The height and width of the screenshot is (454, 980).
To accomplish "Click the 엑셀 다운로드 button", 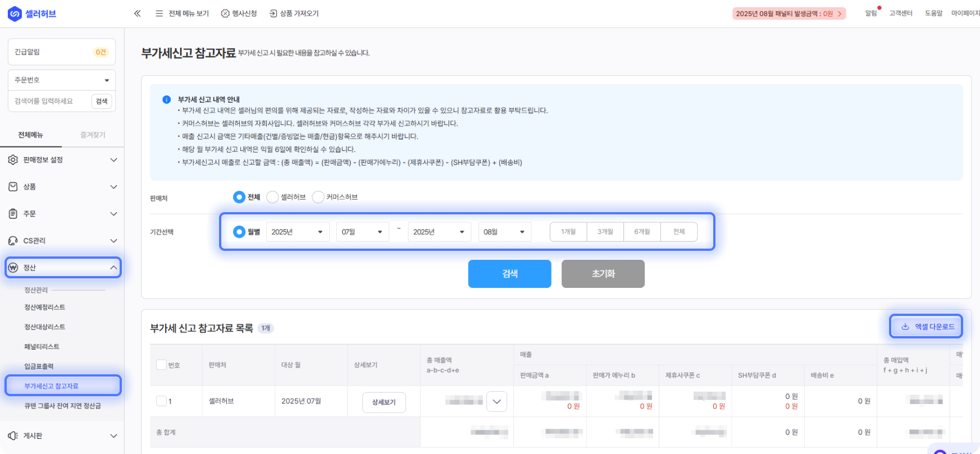I will click(x=926, y=327).
